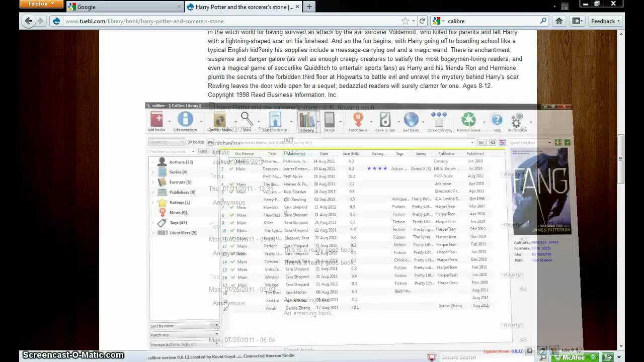This screenshot has width=644, height=362.
Task: Bookmark the page using the star icon
Action: pyautogui.click(x=405, y=21)
